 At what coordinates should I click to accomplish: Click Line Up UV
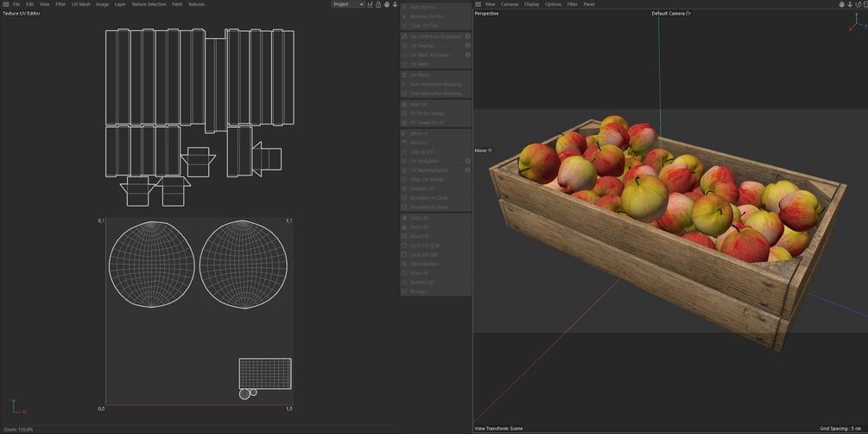436,152
